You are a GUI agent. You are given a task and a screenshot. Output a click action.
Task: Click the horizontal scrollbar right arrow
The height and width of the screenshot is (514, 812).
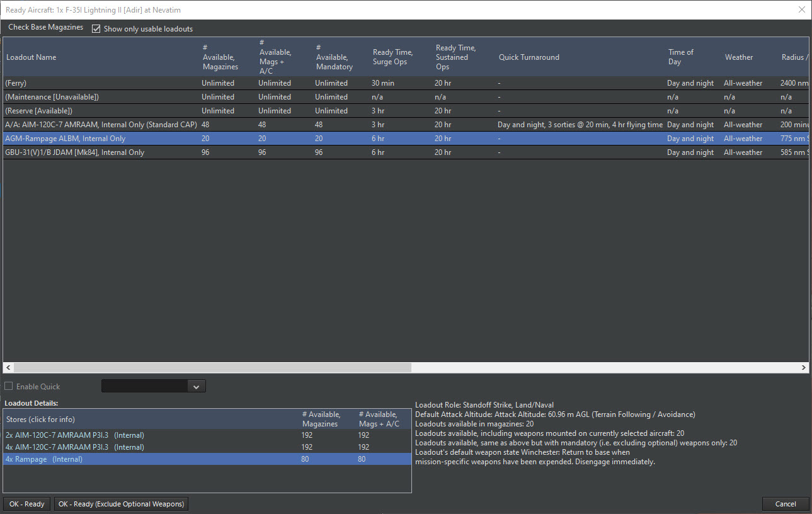[x=804, y=368]
